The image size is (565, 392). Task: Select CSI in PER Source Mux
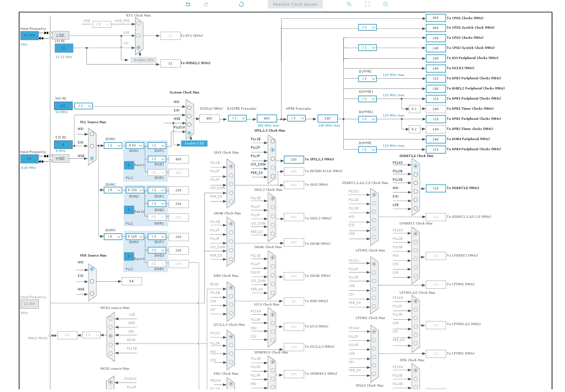tap(92, 281)
